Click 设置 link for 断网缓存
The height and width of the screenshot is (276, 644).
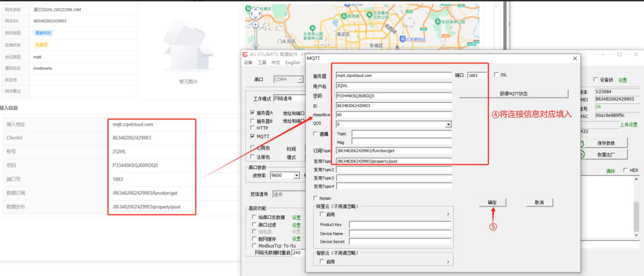point(297,238)
